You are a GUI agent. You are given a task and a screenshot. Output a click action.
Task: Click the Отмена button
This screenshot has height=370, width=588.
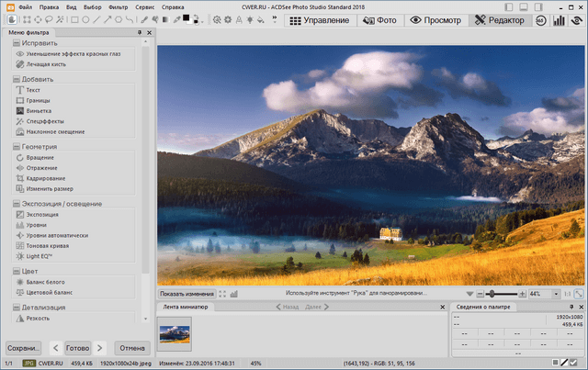[132, 348]
